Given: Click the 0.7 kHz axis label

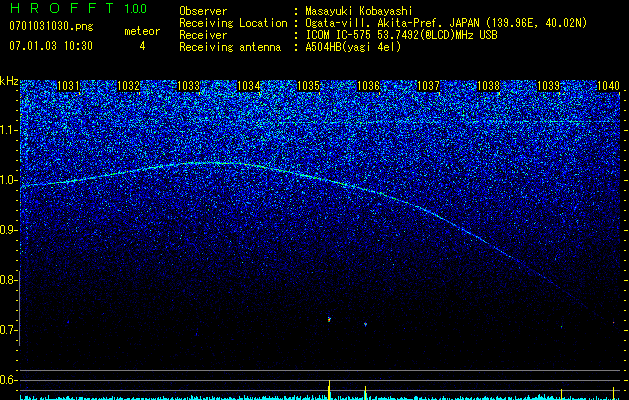Looking at the screenshot, I should point(8,330).
